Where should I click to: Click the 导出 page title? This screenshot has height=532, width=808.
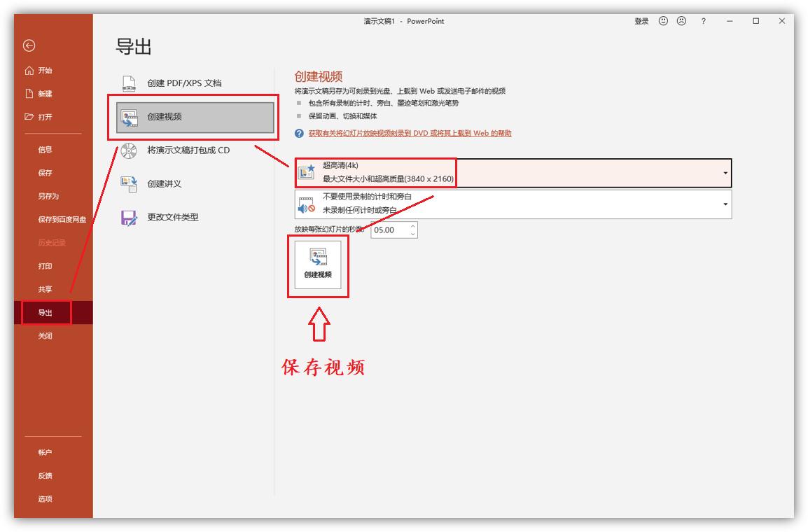(134, 46)
